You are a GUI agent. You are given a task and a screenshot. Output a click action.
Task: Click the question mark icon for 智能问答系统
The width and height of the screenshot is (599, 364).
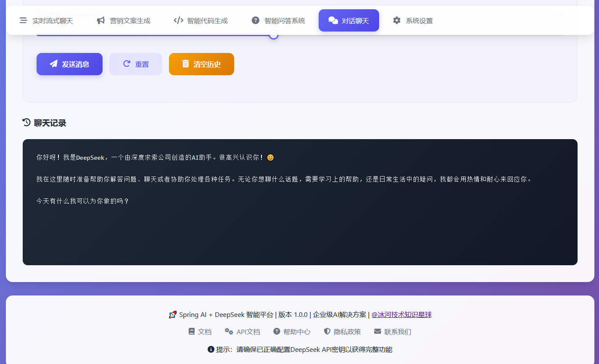256,21
